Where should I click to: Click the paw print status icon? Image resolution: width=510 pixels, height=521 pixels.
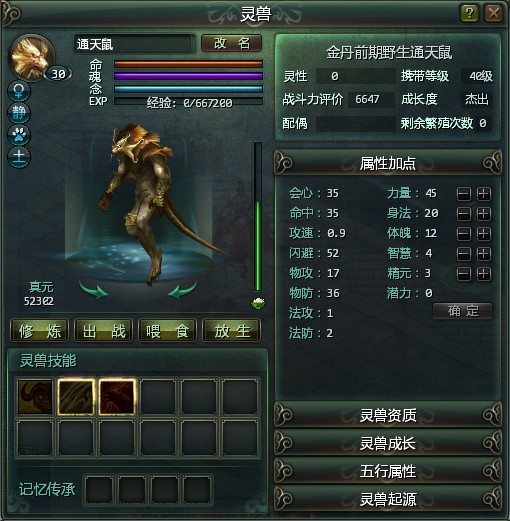coord(19,135)
